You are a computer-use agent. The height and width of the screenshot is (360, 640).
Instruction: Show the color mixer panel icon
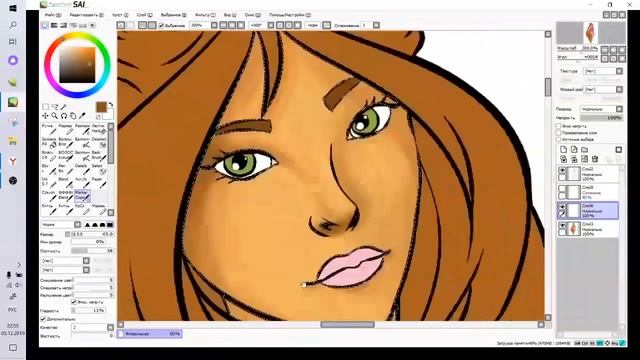(73, 25)
